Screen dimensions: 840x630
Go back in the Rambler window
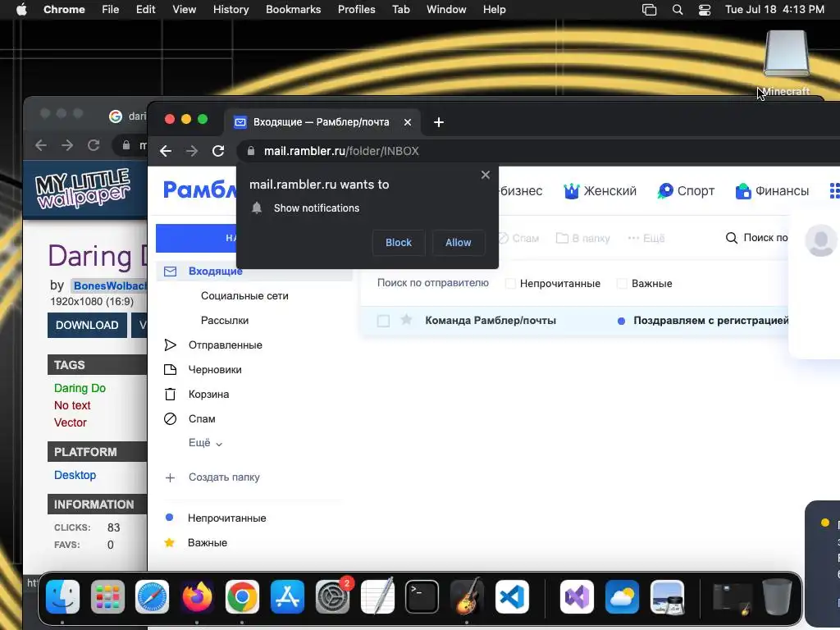pos(166,151)
